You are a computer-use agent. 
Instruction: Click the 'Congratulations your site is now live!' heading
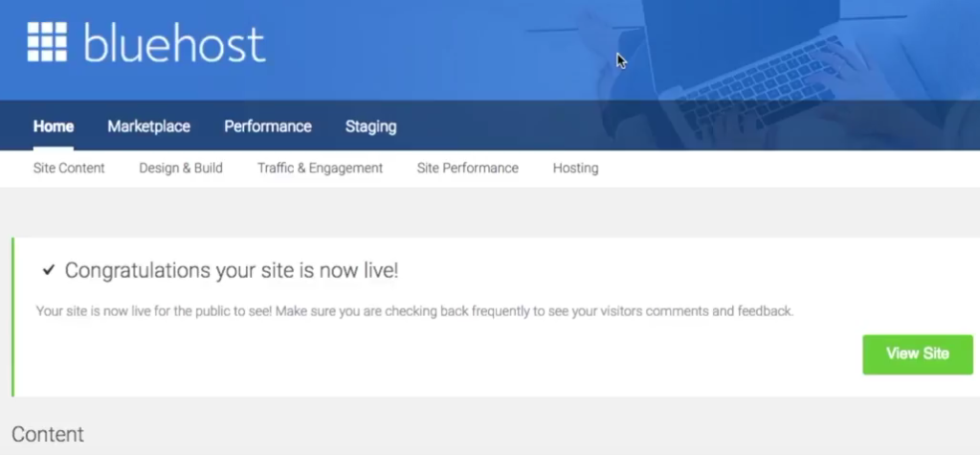coord(232,270)
